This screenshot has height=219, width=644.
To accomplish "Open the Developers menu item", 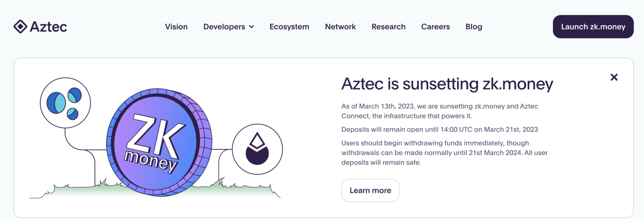I will 224,27.
